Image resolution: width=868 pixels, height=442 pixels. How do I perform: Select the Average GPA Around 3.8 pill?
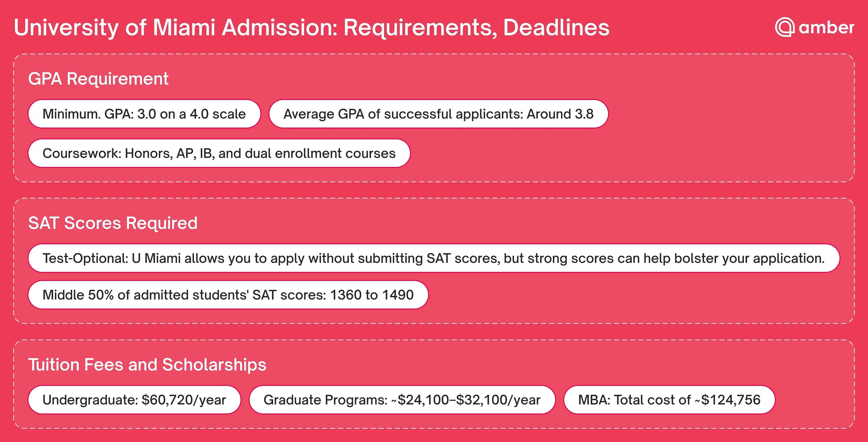[x=438, y=114]
